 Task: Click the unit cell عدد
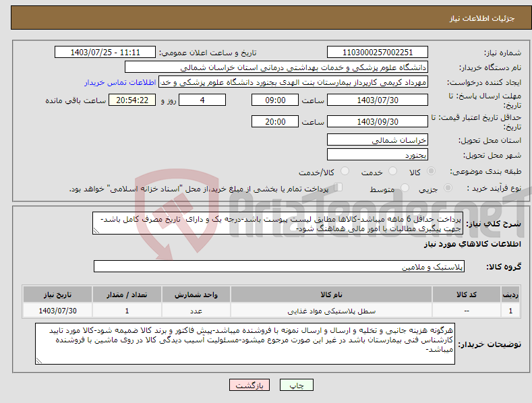(x=196, y=311)
